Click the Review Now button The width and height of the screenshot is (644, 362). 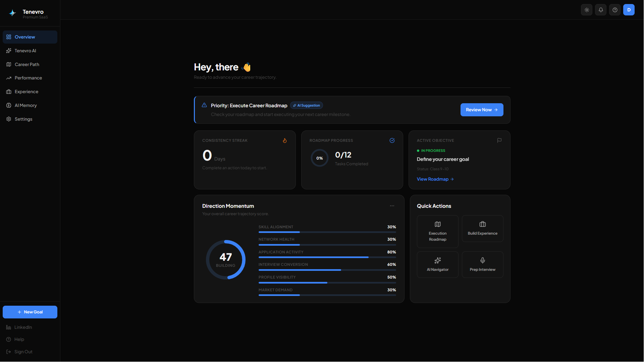[482, 110]
